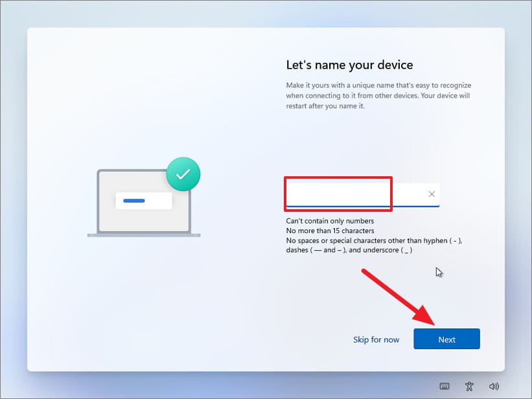Click the "Can't contain only numbers" rule

(329, 221)
